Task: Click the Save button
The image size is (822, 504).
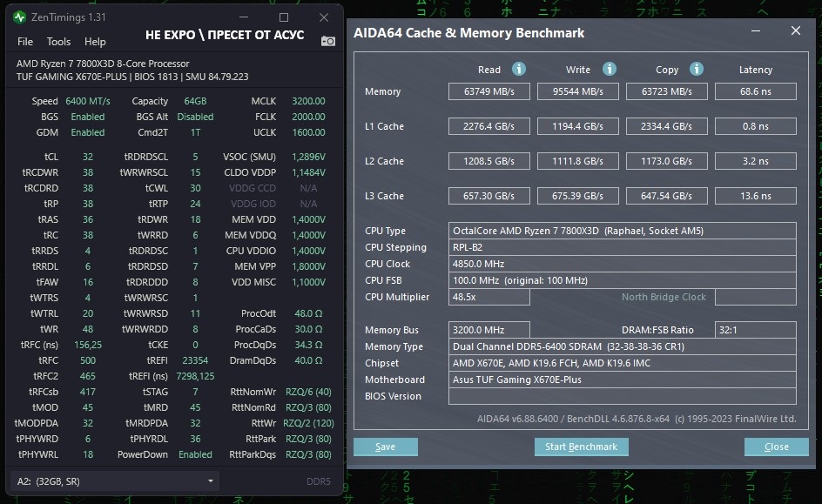Action: click(385, 447)
